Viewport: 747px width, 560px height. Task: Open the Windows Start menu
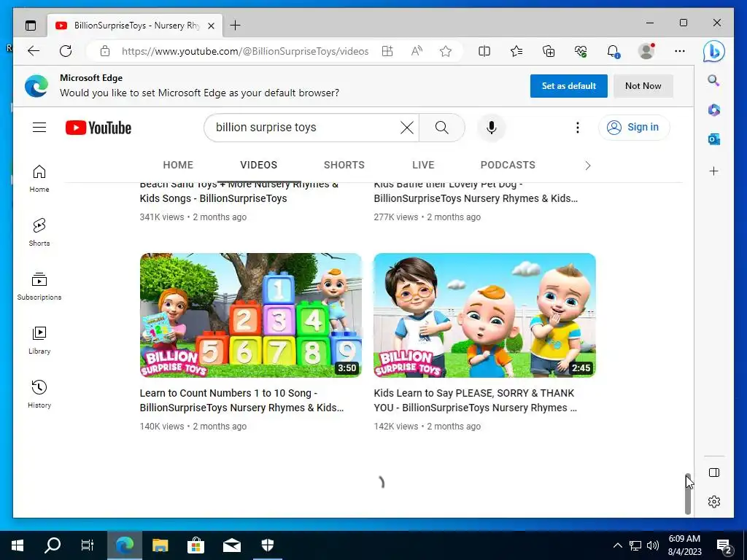(18, 545)
